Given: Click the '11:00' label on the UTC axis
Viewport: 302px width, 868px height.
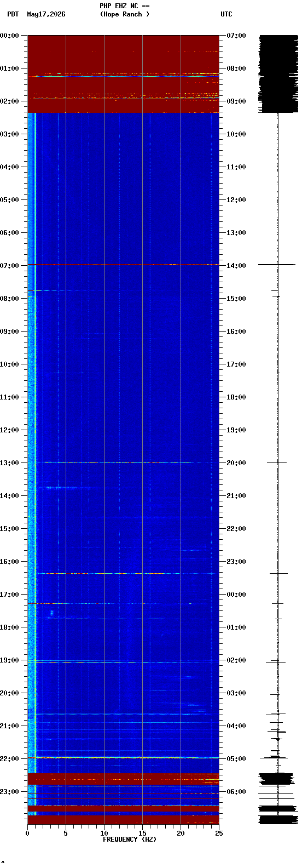Looking at the screenshot, I should point(236,167).
